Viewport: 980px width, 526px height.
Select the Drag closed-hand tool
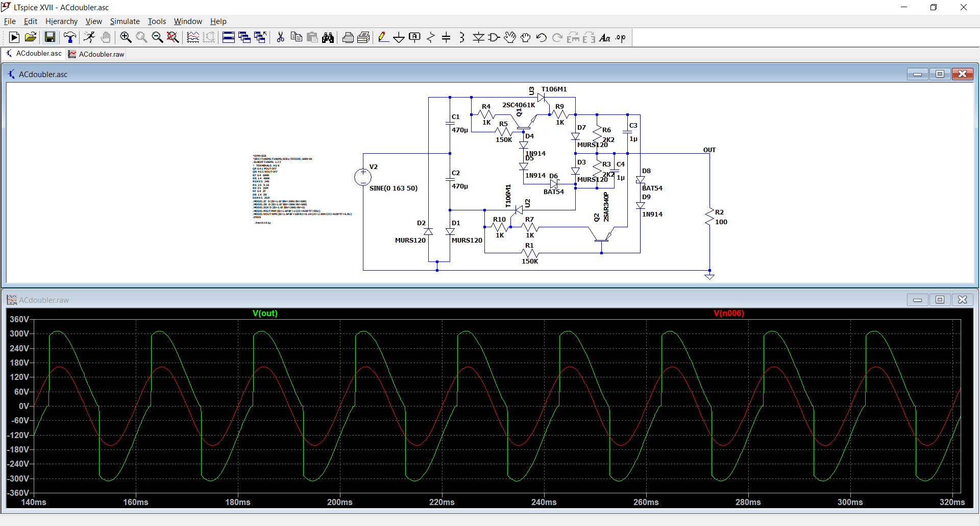click(x=526, y=37)
